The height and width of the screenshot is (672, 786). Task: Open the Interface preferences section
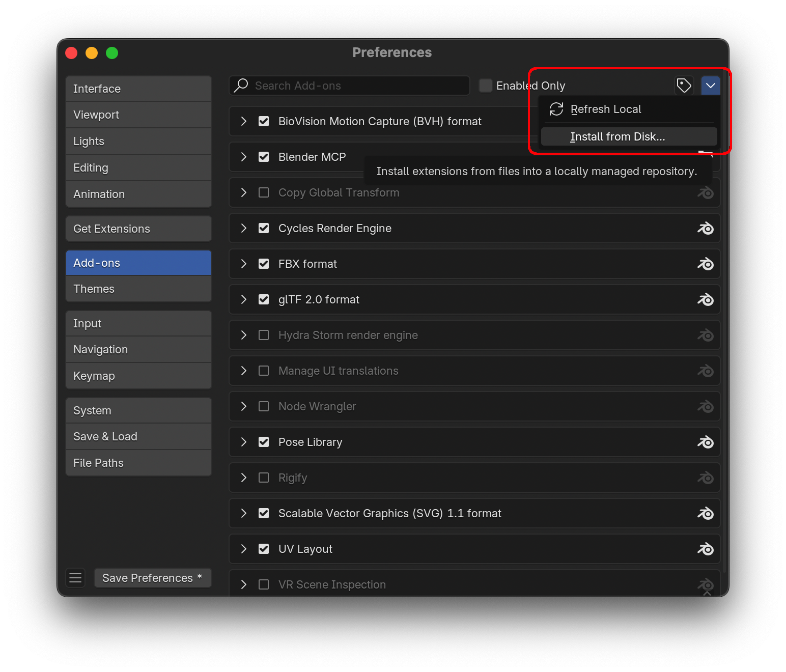(x=138, y=89)
